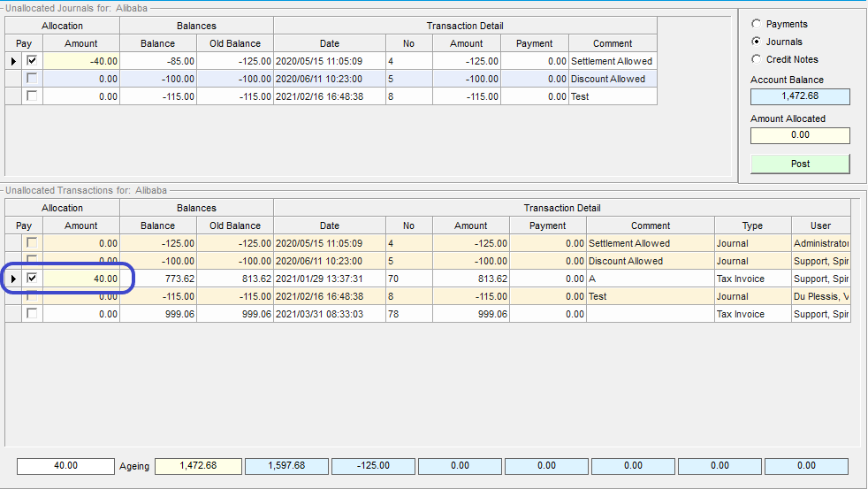Check Pay for Tax Invoice number 78

point(32,314)
